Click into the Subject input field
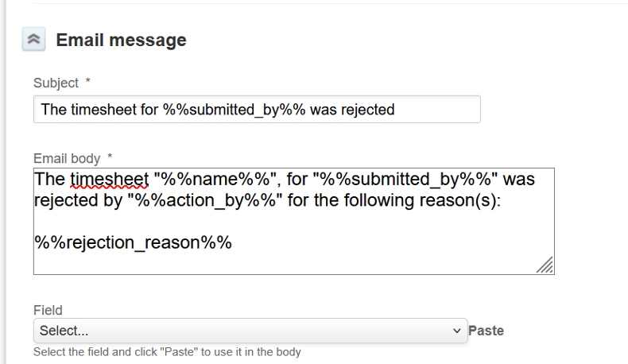Screen dimensions: 628x364 257,110
